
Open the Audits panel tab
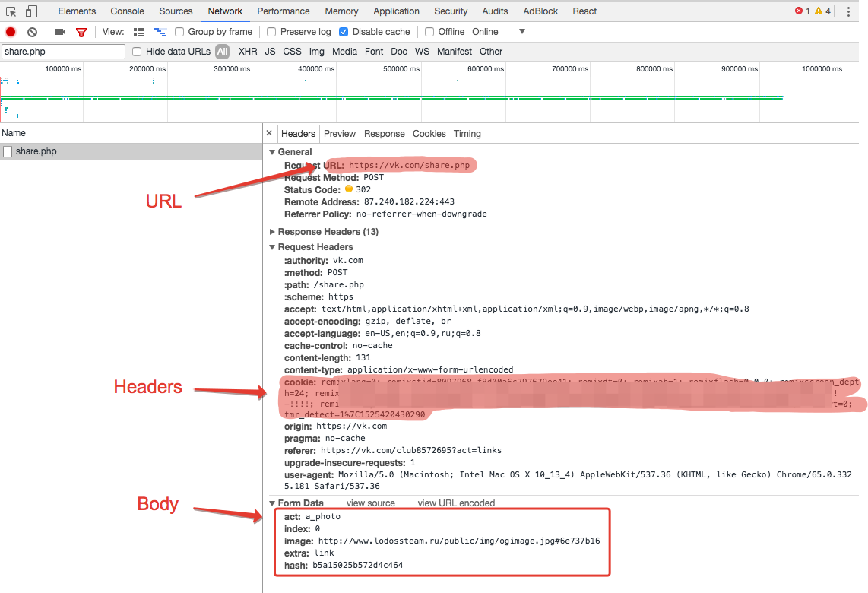point(495,11)
